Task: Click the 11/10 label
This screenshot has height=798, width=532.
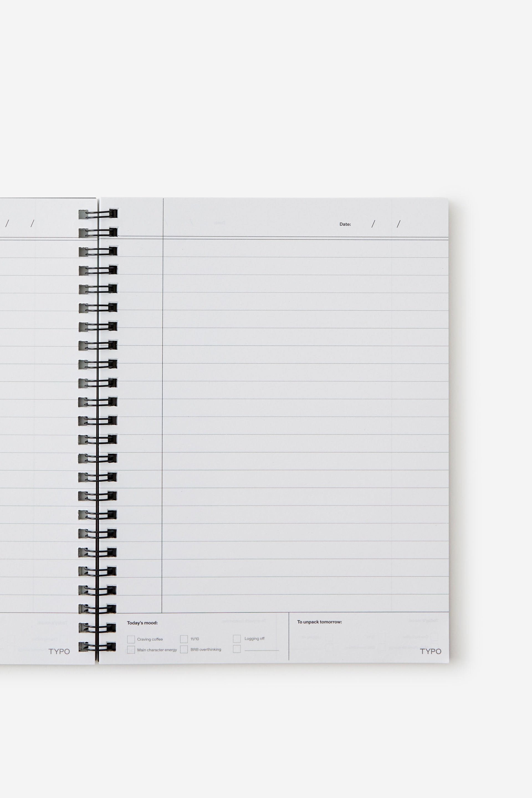Action: (x=195, y=639)
